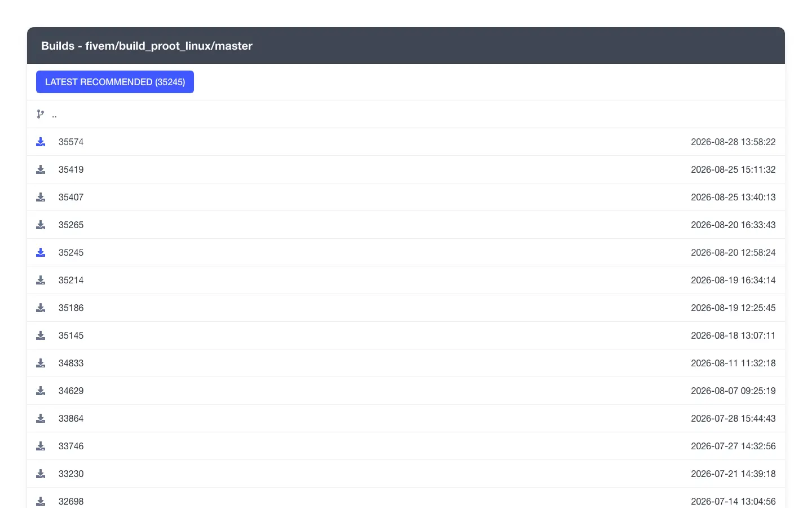Open build 35145 link
The height and width of the screenshot is (508, 812).
[x=71, y=335]
